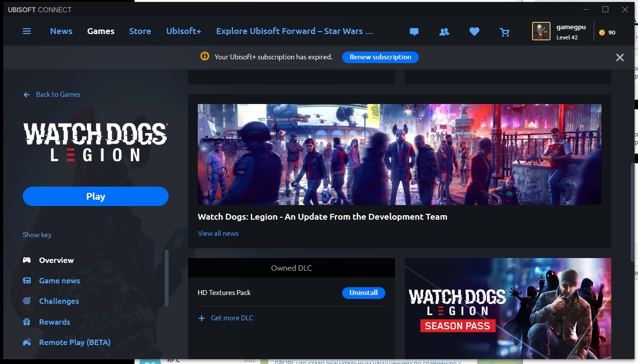
Task: Click the back arrow next to Back to Games
Action: point(27,95)
